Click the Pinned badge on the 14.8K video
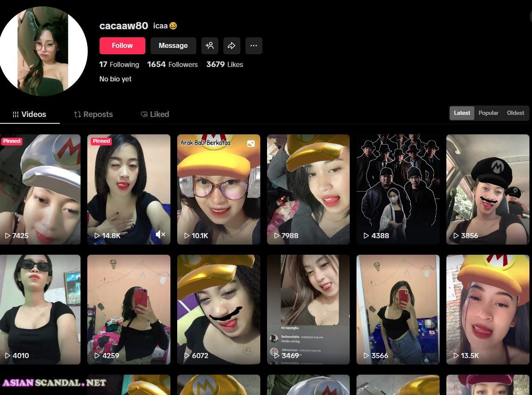The width and height of the screenshot is (532, 395). (x=101, y=141)
